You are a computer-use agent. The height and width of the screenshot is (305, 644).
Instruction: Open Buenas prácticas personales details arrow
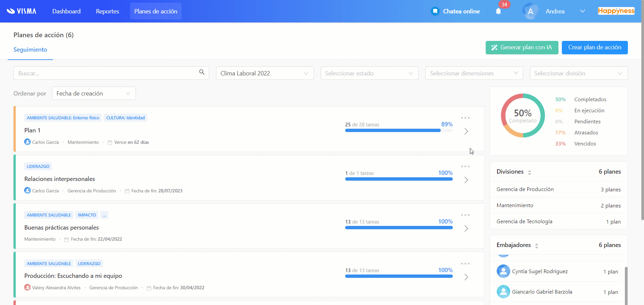click(466, 229)
